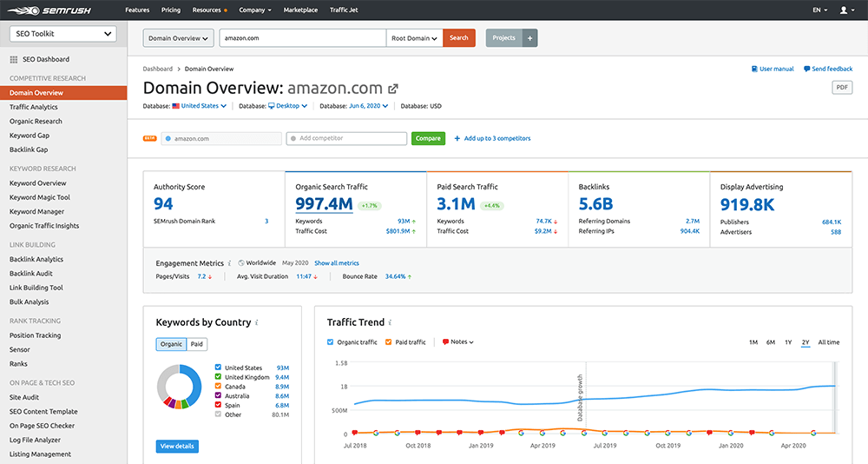
Task: Select the 1M time range tab
Action: point(753,342)
